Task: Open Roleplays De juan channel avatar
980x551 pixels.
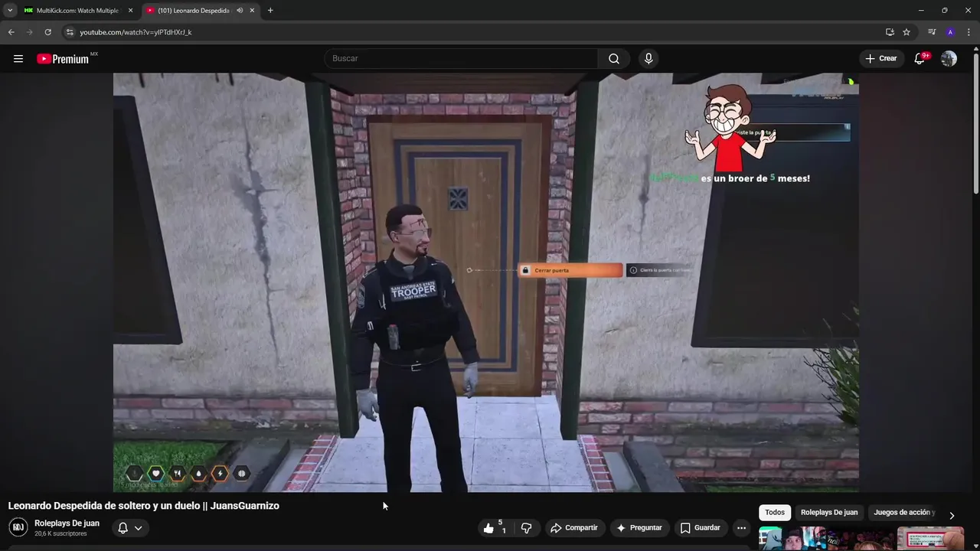Action: 18,527
